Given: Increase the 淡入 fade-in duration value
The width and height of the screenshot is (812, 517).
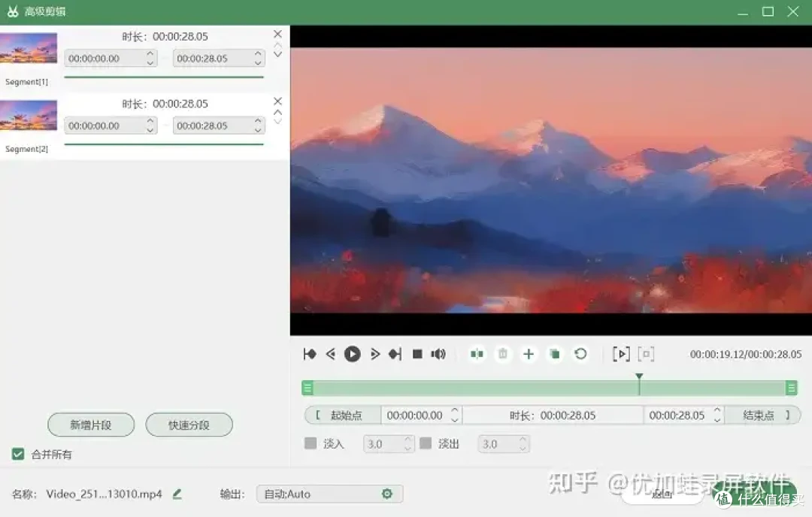Looking at the screenshot, I should [x=408, y=440].
